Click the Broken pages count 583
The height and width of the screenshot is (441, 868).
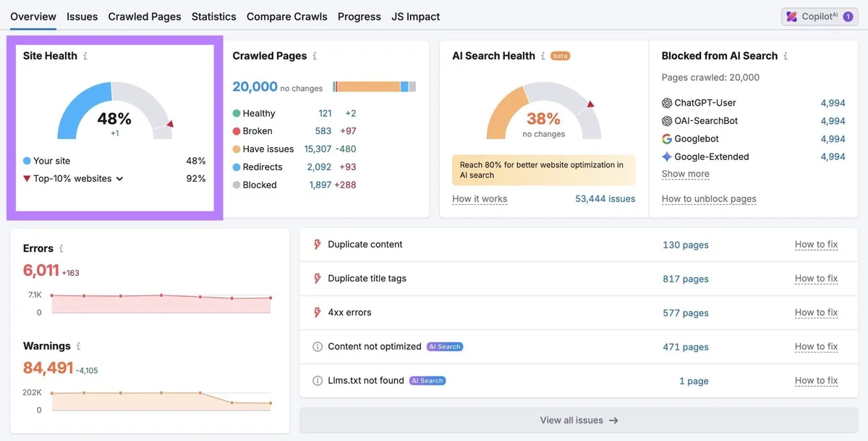click(323, 131)
